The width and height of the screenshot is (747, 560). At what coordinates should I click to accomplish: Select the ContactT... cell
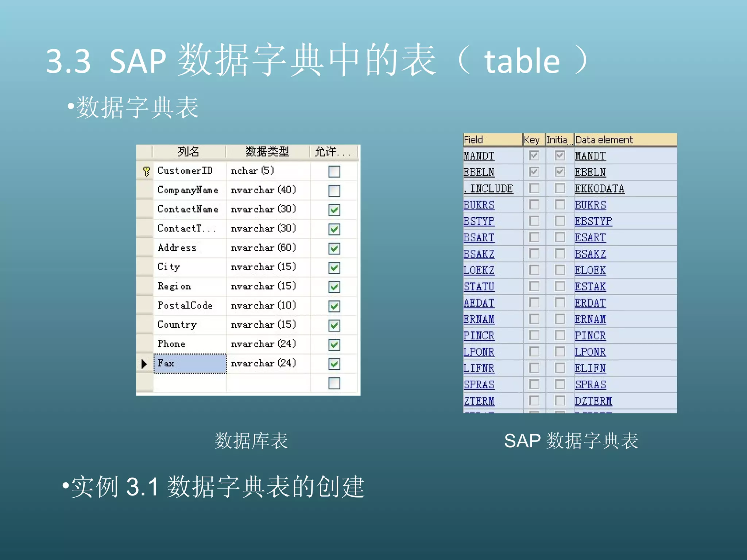click(x=190, y=229)
